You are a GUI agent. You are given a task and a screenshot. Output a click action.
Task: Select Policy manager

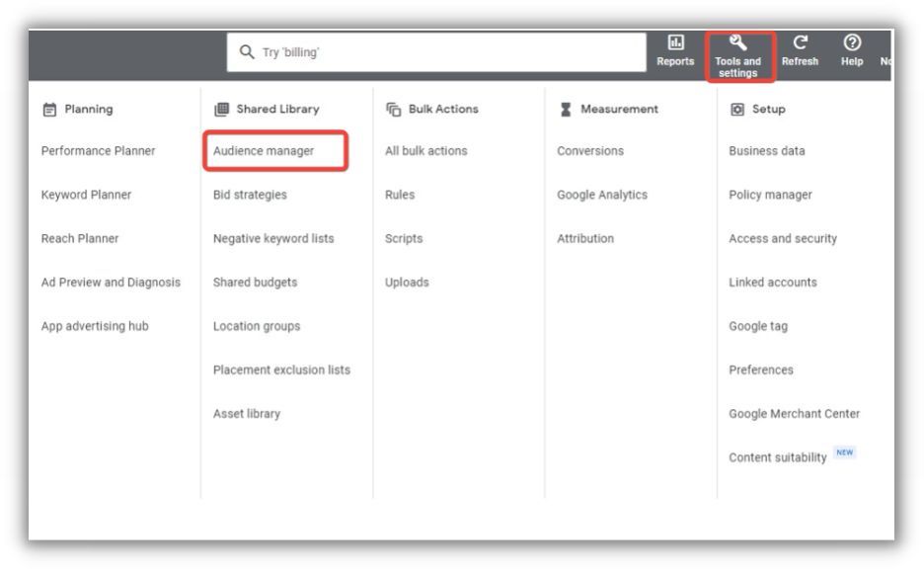point(770,195)
